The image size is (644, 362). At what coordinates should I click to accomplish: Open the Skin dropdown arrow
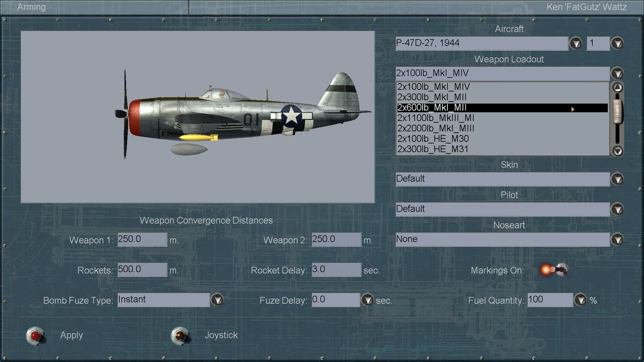coord(617,179)
